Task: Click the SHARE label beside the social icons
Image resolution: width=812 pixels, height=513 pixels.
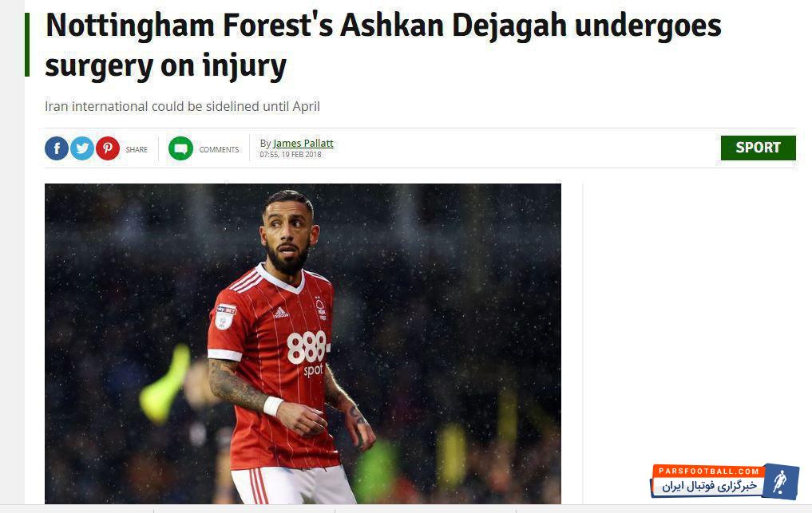Action: click(137, 150)
